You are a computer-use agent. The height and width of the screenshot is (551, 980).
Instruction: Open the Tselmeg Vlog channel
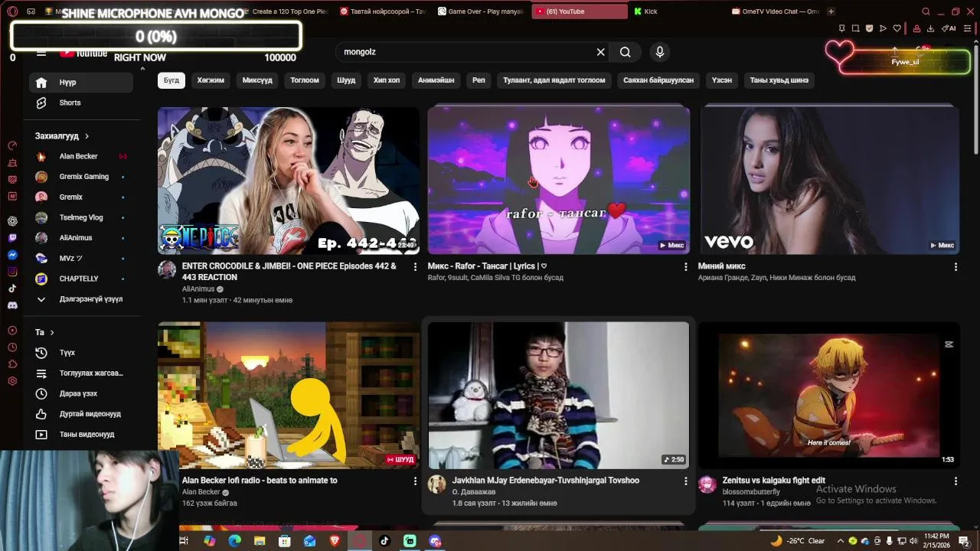click(x=81, y=217)
